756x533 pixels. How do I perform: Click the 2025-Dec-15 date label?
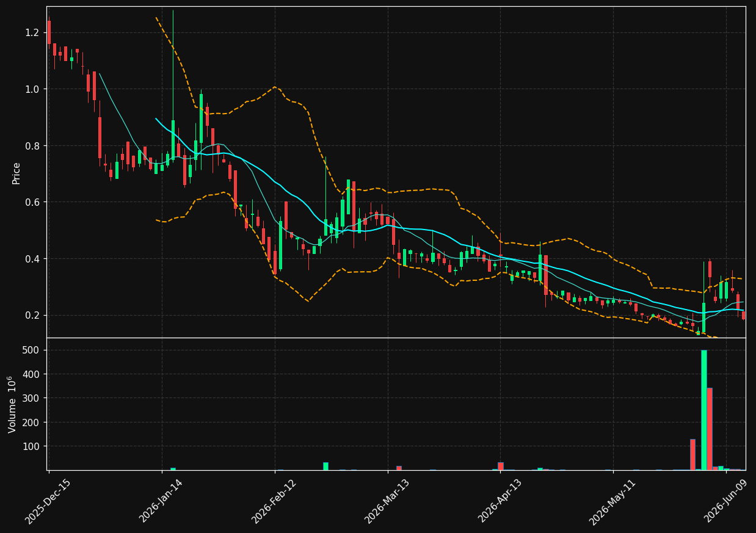pyautogui.click(x=48, y=501)
